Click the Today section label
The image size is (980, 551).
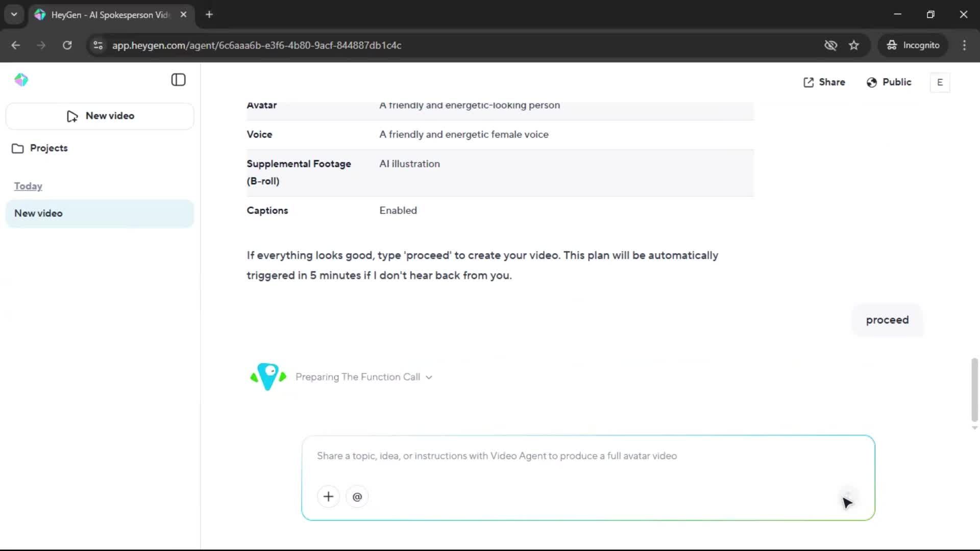28,186
